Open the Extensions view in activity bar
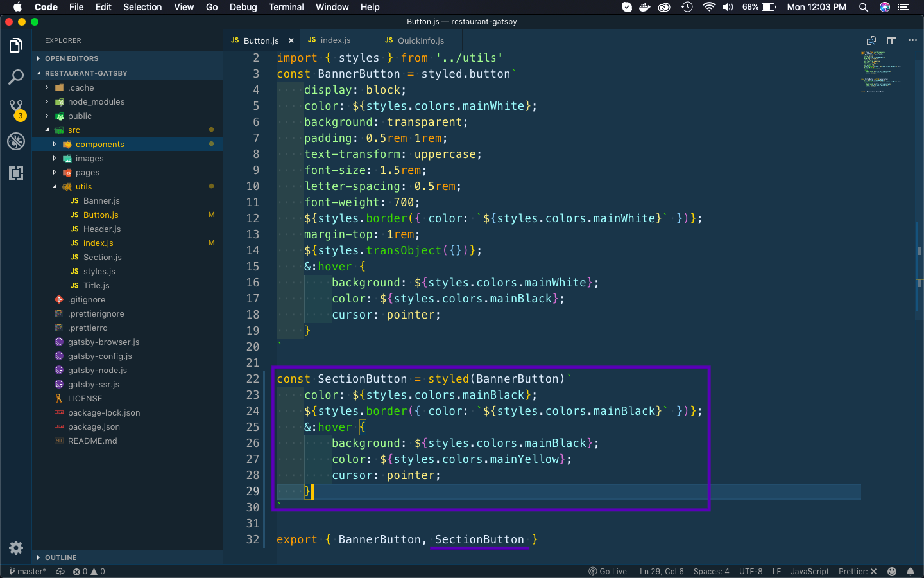This screenshot has width=924, height=578. pos(16,173)
